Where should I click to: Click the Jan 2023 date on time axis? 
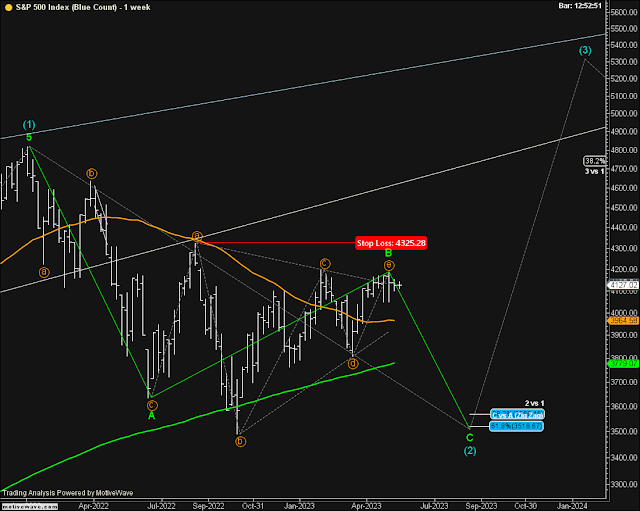click(x=299, y=506)
